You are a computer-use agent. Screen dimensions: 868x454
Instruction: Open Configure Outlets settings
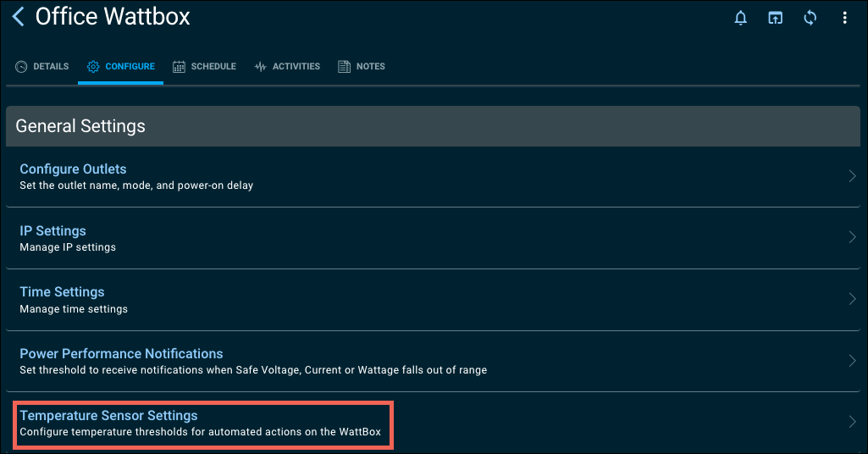(x=433, y=177)
